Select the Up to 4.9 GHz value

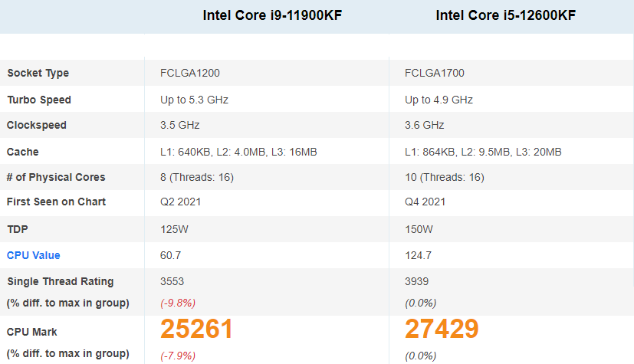[x=439, y=100]
